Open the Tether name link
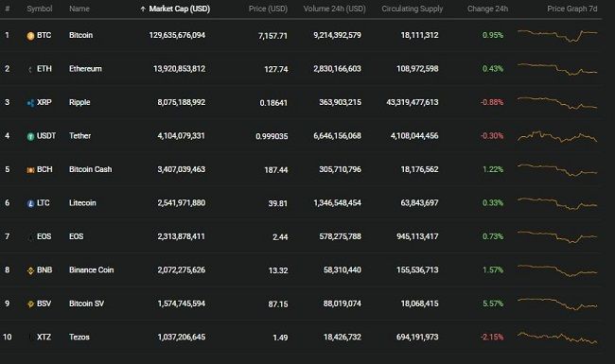The height and width of the screenshot is (364, 615). (80, 136)
